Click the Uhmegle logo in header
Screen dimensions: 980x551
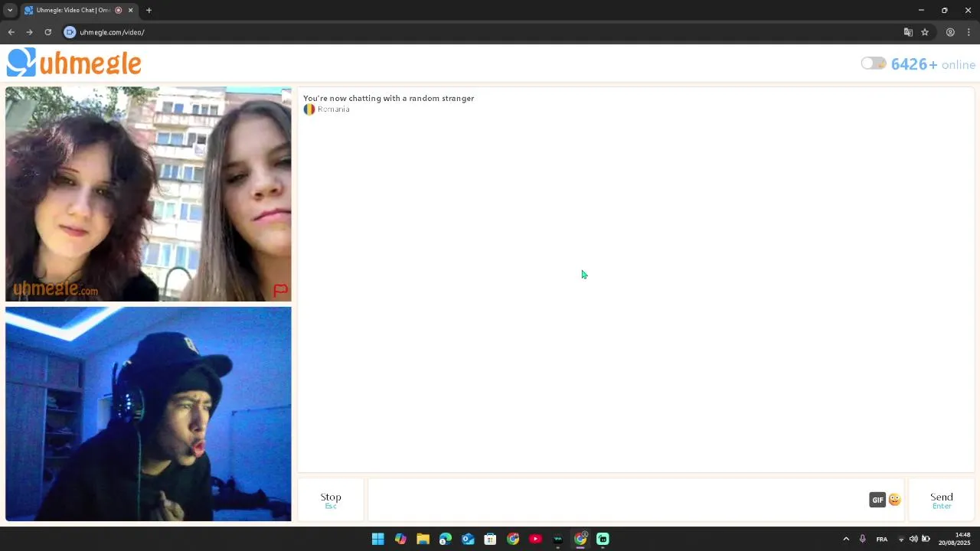point(74,63)
